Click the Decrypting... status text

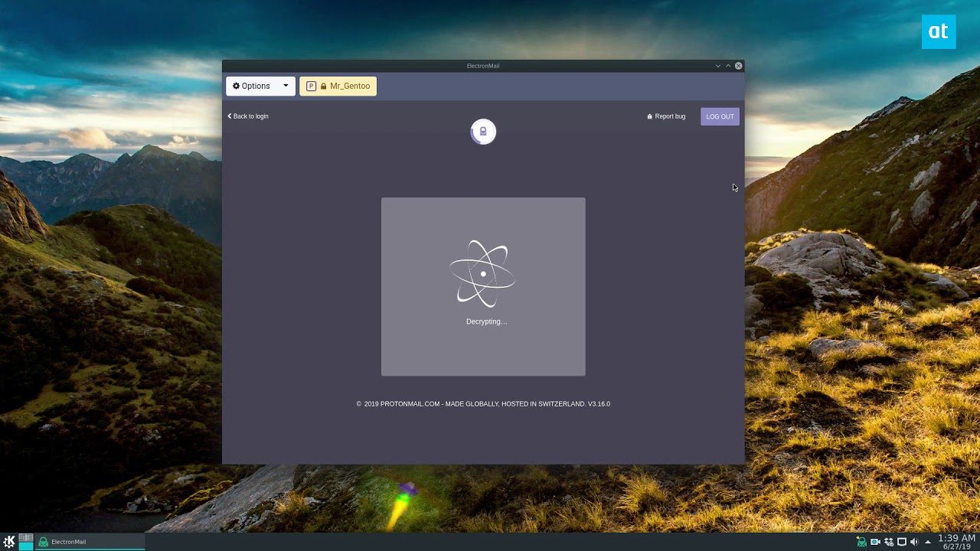coord(486,321)
